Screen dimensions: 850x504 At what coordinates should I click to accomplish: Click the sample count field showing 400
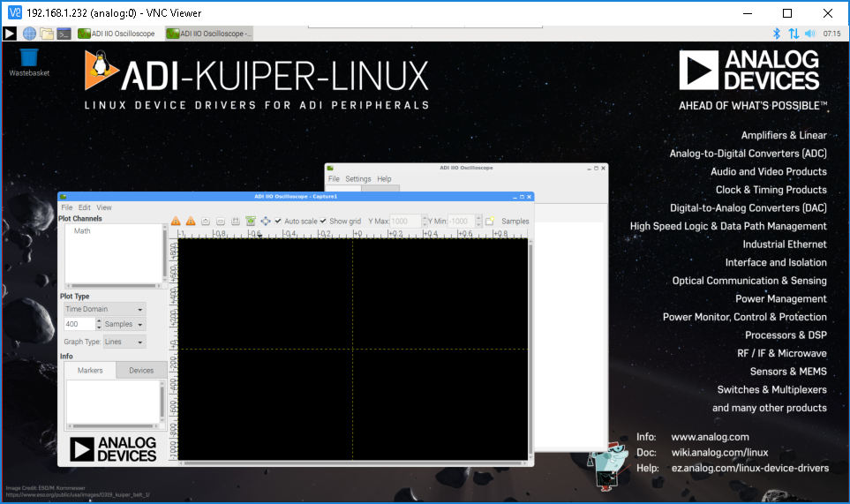tap(79, 324)
